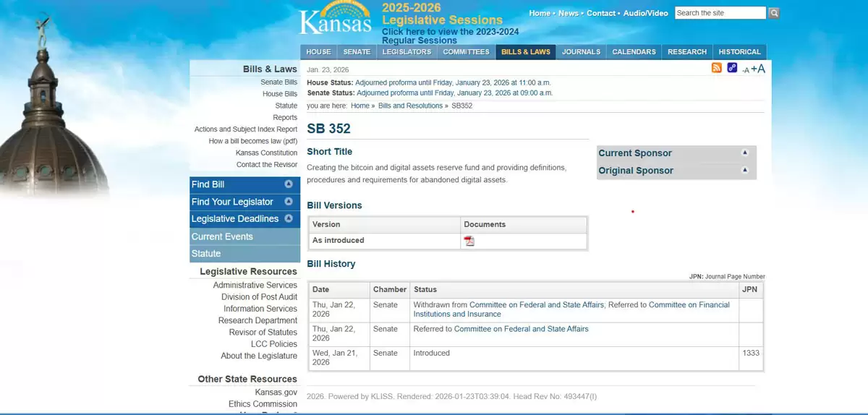Expand the Current Sponsor panel
Screen dimensions: 868x415
click(745, 153)
